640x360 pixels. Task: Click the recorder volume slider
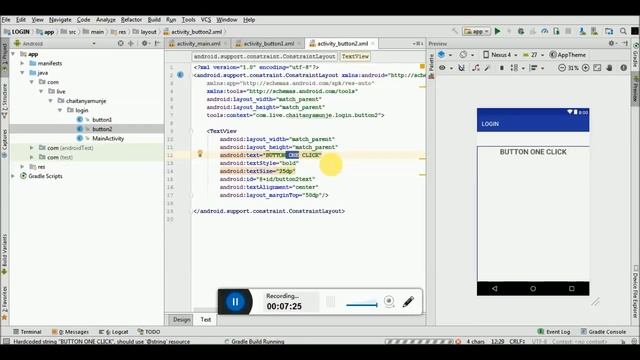tap(362, 304)
